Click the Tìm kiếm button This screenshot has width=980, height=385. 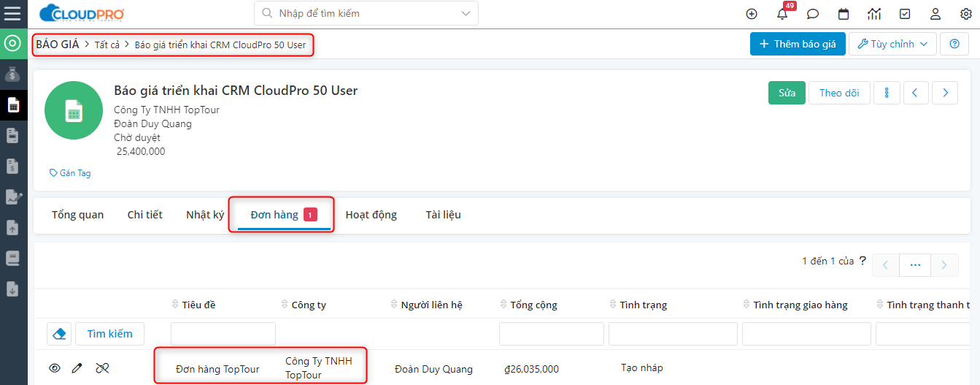pos(109,334)
